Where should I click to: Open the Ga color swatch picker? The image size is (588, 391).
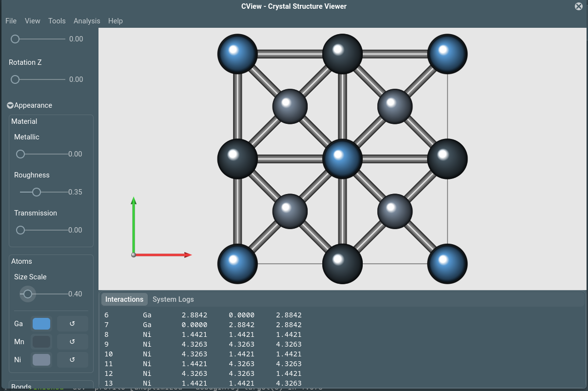point(41,323)
